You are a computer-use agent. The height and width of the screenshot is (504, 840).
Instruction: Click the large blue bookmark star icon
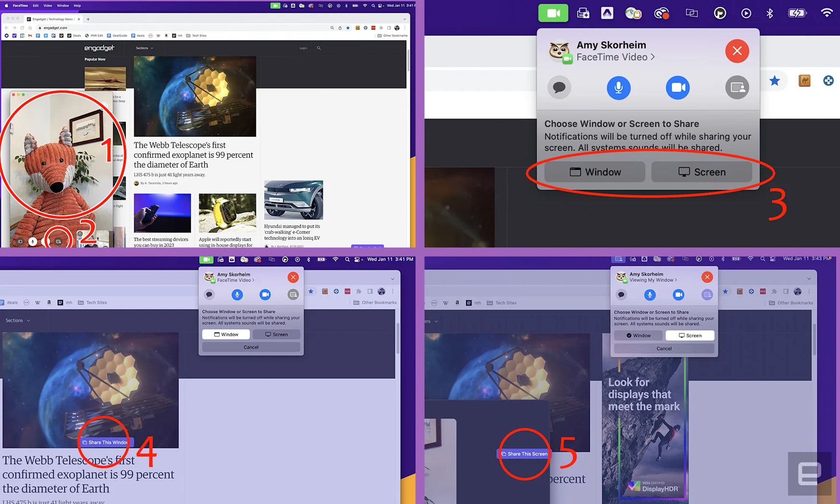coord(774,81)
